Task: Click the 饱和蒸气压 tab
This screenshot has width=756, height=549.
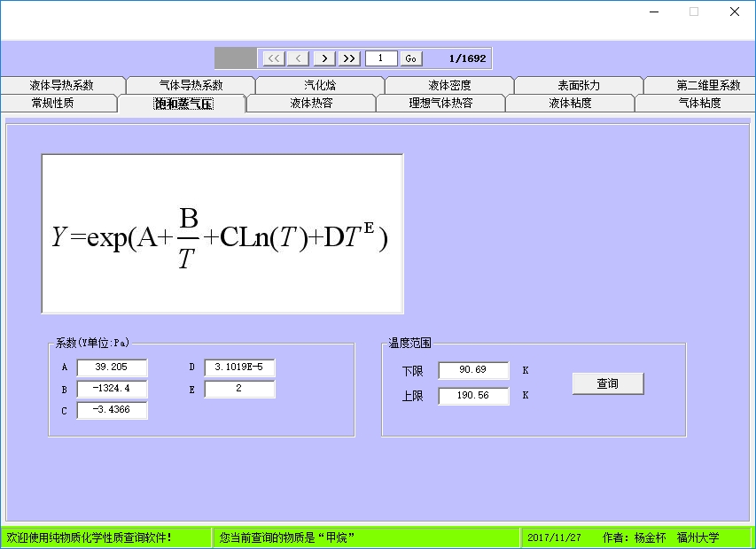Action: 183,104
